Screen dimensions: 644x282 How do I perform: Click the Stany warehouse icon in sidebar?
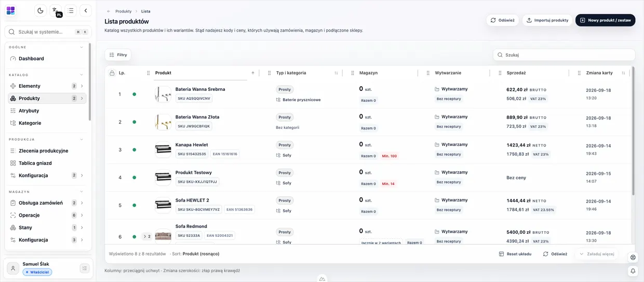coord(14,227)
